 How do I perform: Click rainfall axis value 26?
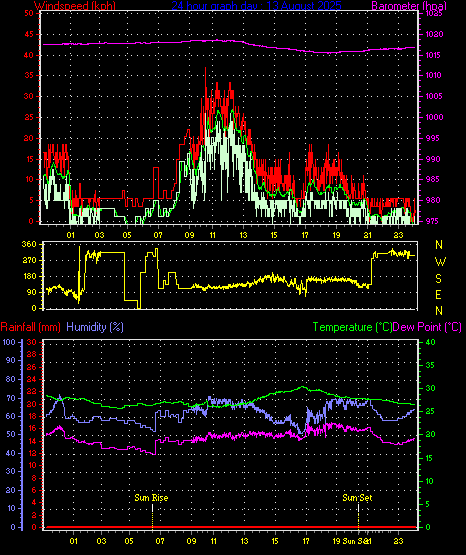click(x=32, y=367)
